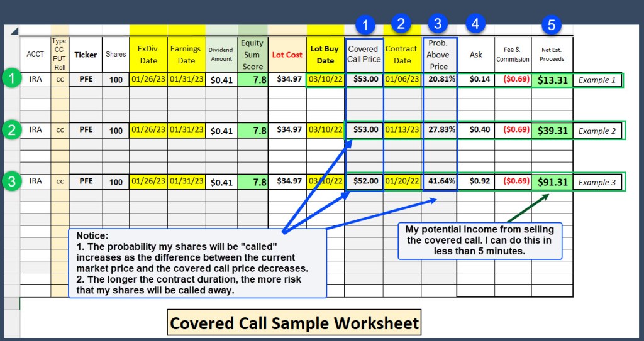Screen dimensions: 644x341
Task: Select the blue number 5 badge
Action: click(551, 25)
